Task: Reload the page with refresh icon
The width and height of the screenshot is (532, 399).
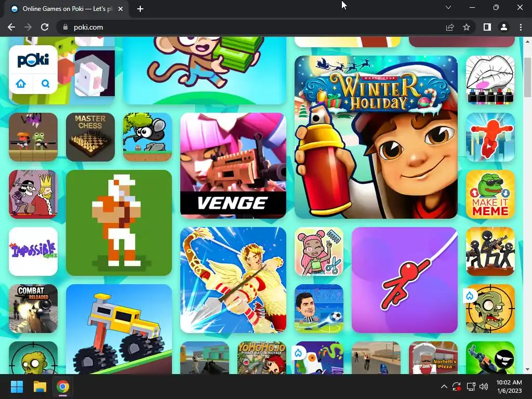Action: [x=45, y=27]
